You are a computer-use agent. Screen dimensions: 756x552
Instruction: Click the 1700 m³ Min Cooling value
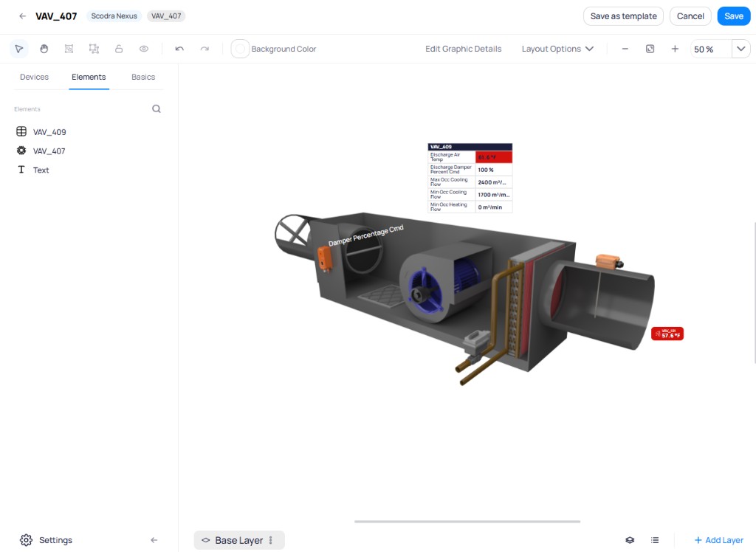point(494,195)
